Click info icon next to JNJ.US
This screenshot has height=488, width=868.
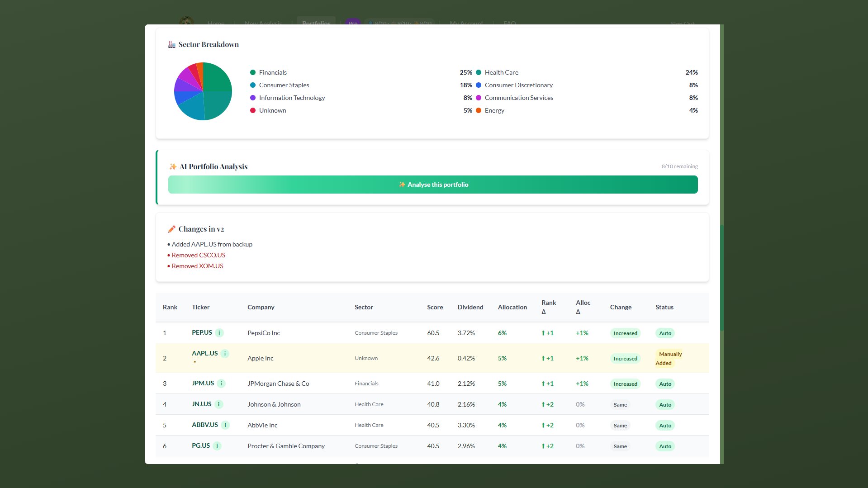pos(219,404)
